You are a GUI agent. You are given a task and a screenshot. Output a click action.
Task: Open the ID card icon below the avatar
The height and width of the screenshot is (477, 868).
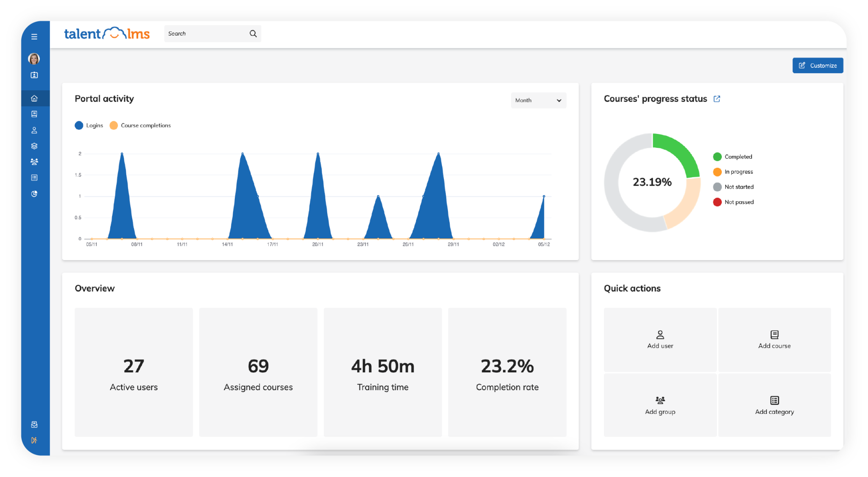[34, 75]
